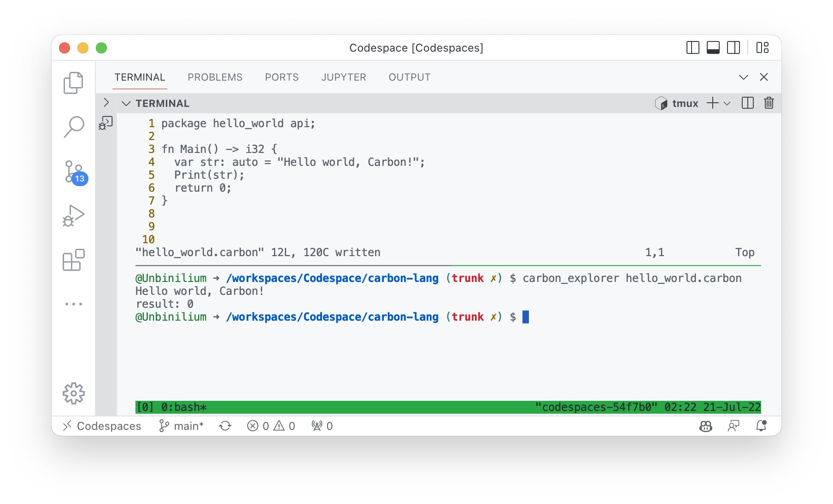Expand the collapsed section arrow beside TERMINAL
Viewport: 833px width, 504px height.
pos(106,102)
